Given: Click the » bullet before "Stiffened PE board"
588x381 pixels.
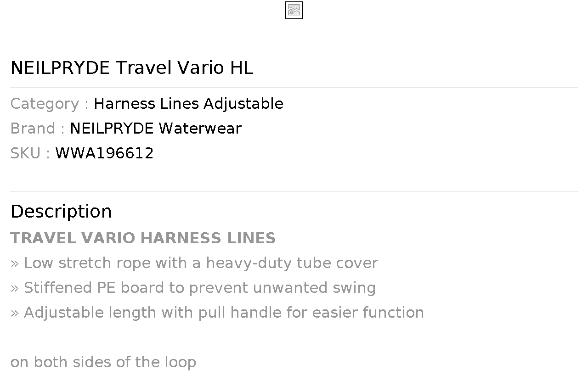Looking at the screenshot, I should (x=15, y=288).
